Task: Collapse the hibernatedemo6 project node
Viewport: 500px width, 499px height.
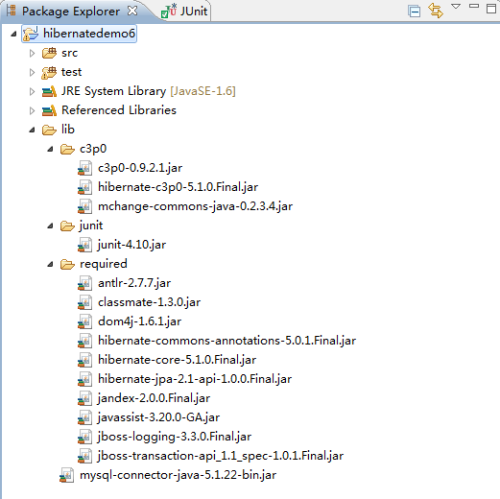Action: click(14, 34)
